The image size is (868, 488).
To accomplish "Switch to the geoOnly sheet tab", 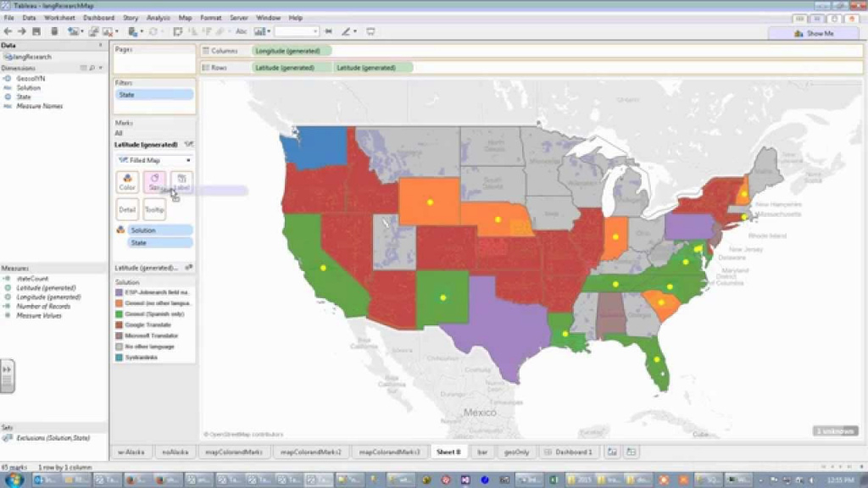I will click(515, 452).
